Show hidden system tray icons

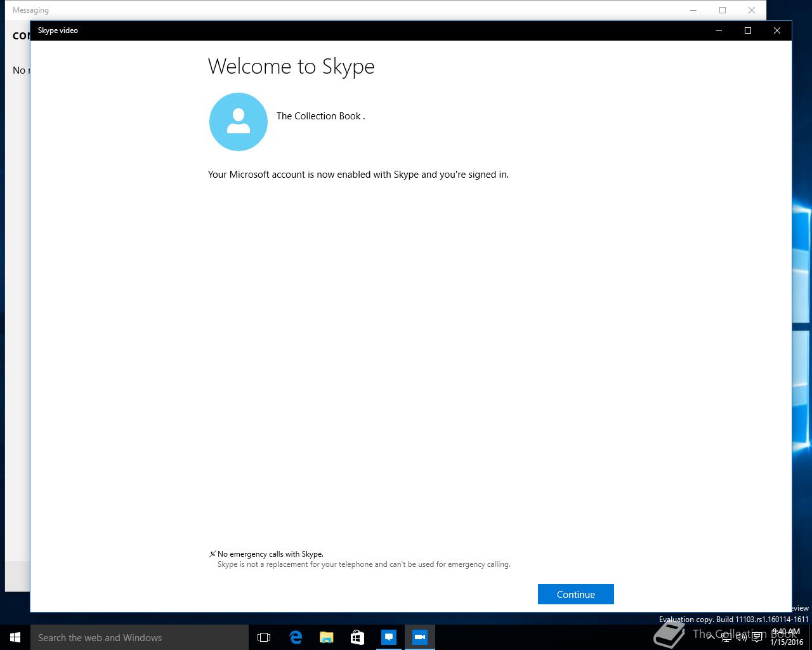point(710,637)
